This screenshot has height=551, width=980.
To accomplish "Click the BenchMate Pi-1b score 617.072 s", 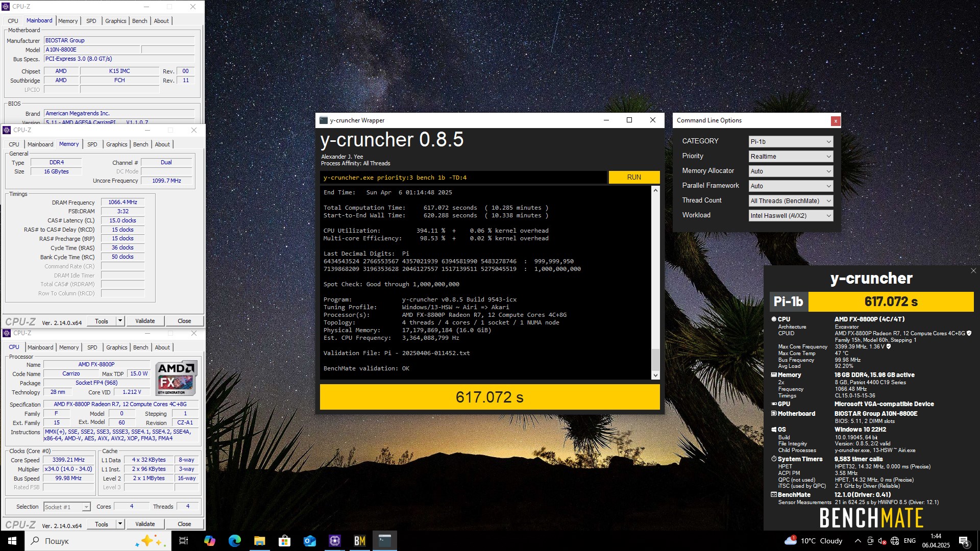I will coord(891,302).
